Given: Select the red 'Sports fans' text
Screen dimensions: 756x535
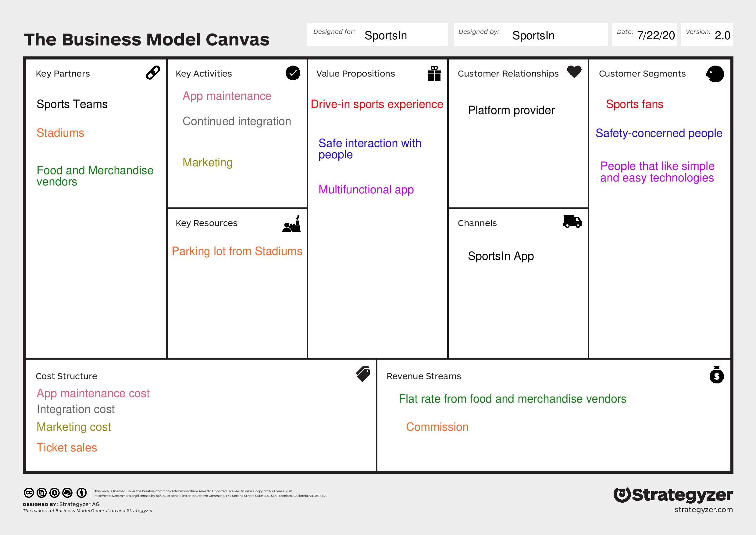Looking at the screenshot, I should (634, 104).
